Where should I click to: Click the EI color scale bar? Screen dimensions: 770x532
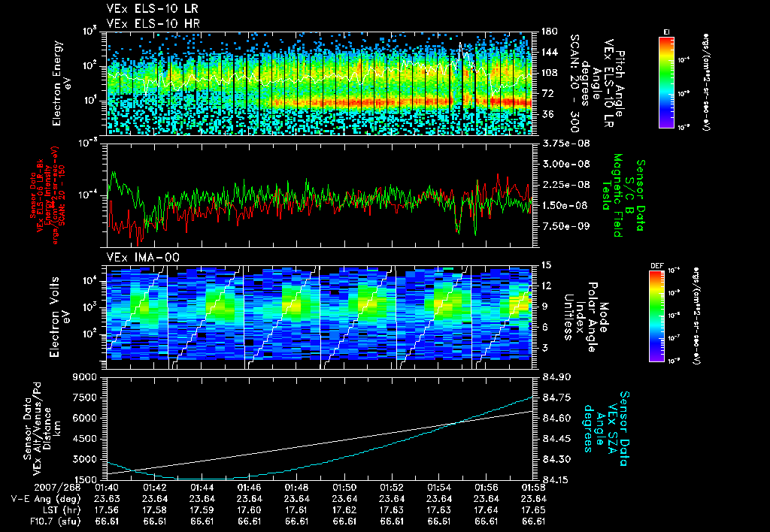click(666, 81)
